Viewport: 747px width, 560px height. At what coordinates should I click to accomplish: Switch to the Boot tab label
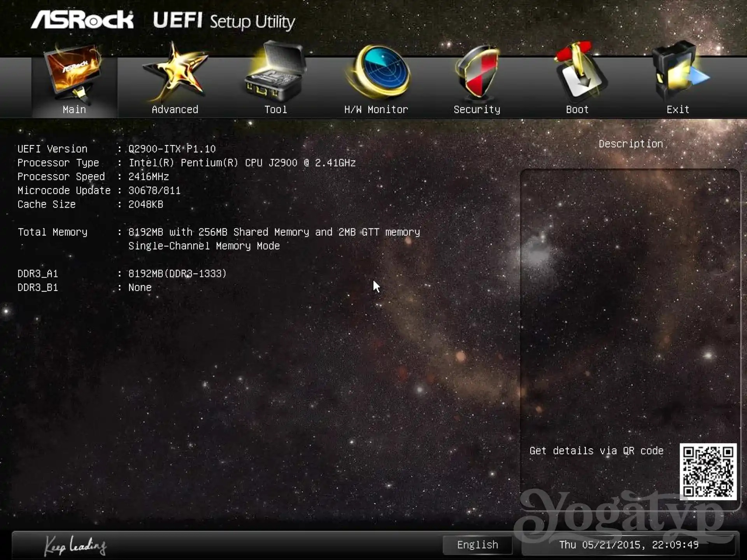click(x=577, y=110)
